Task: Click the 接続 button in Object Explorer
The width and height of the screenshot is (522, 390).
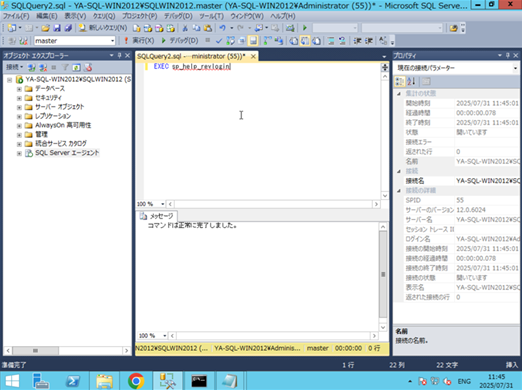Action: (x=14, y=68)
